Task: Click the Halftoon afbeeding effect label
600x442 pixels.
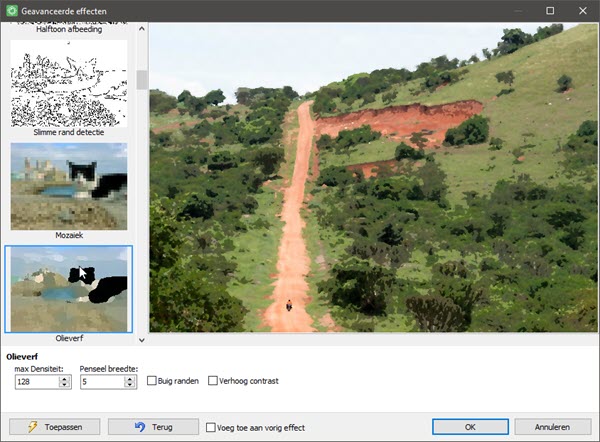Action: tap(69, 29)
